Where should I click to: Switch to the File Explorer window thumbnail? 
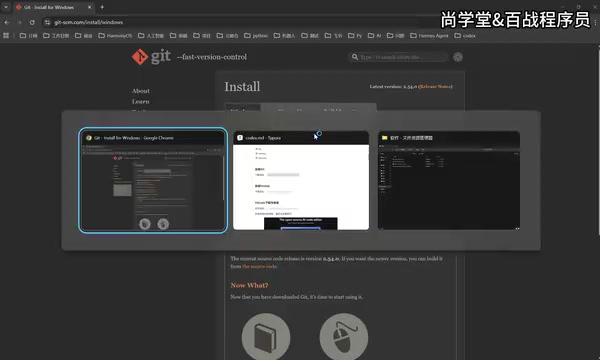point(448,181)
